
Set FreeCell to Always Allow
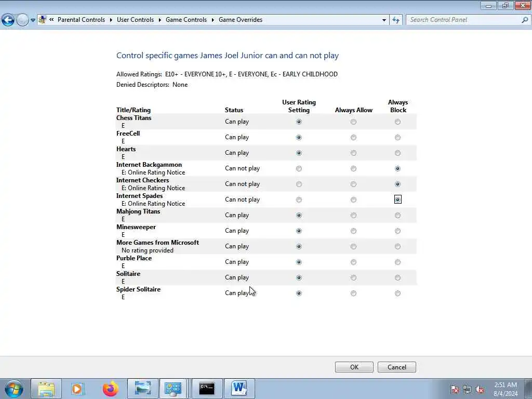click(353, 137)
